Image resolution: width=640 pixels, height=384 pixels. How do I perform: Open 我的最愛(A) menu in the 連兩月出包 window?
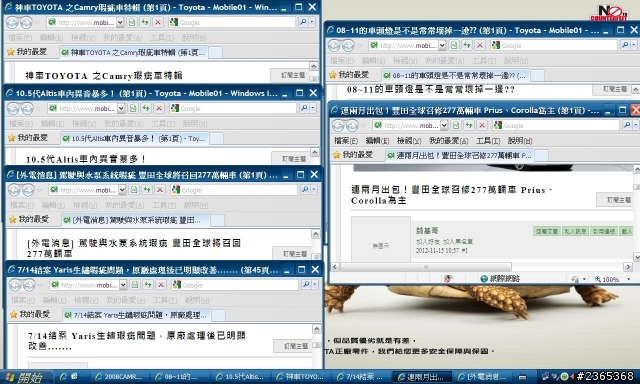(x=448, y=141)
